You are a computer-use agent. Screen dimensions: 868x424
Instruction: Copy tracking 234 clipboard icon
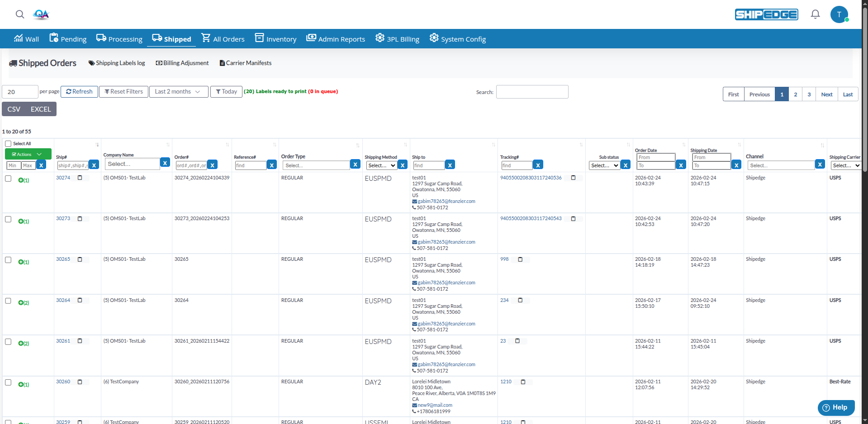click(x=520, y=300)
